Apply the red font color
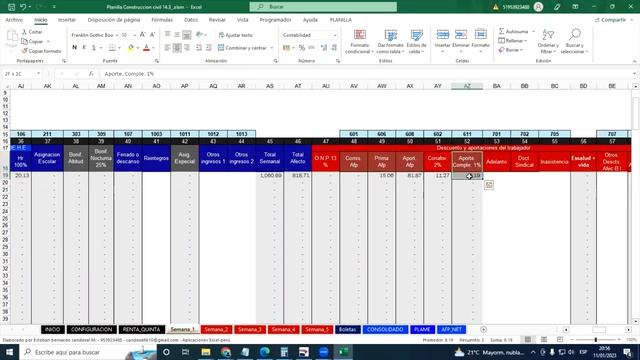The image size is (640, 360). pos(146,48)
